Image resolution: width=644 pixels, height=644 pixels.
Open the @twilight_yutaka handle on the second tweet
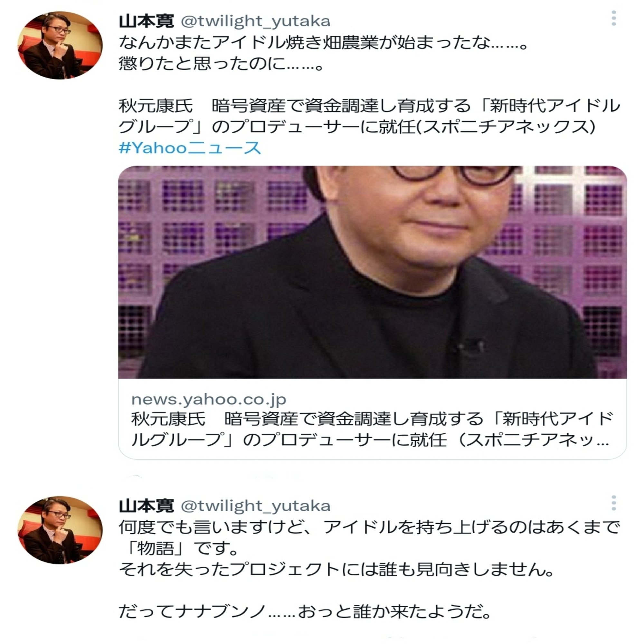(255, 506)
